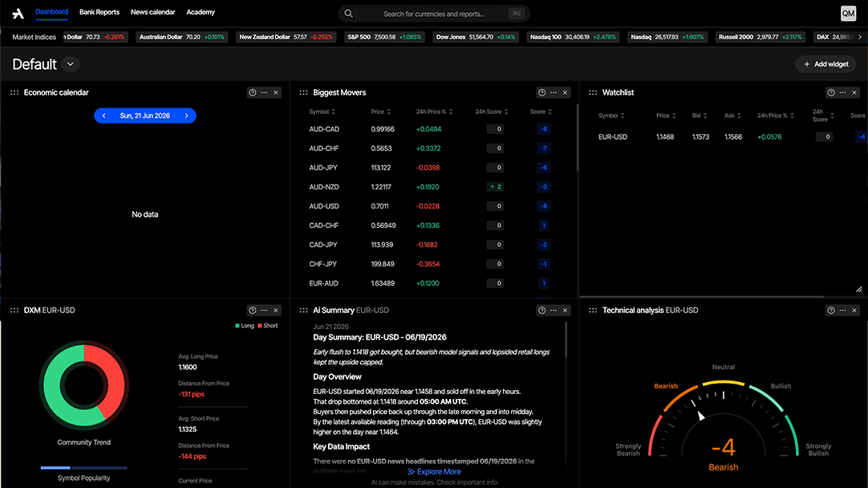Click the community trend donut chart
This screenshot has width=868, height=488.
point(83,385)
